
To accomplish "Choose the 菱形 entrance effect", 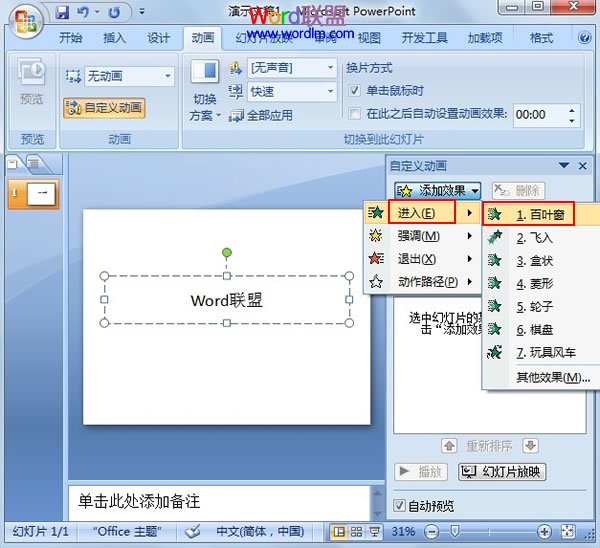I will click(x=541, y=284).
